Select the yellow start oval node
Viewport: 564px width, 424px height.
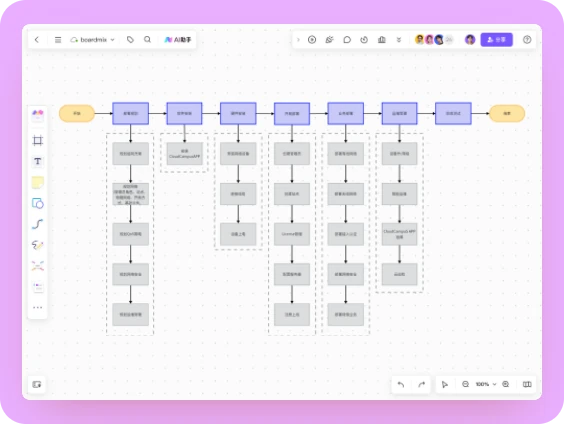tap(77, 114)
